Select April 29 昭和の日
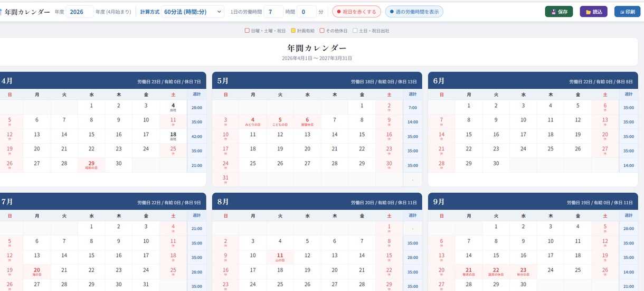This screenshot has height=291, width=644. (x=91, y=165)
